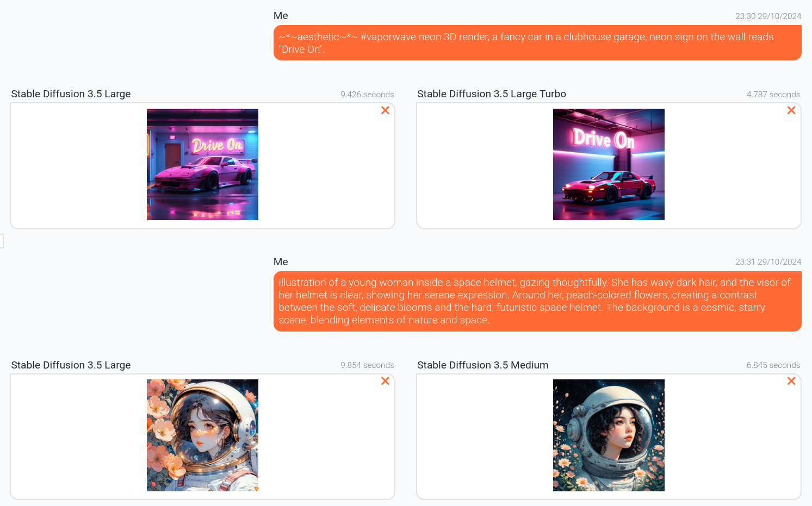Click the space helmet illustration prompt bubble
This screenshot has width=812, height=506.
coord(537,301)
